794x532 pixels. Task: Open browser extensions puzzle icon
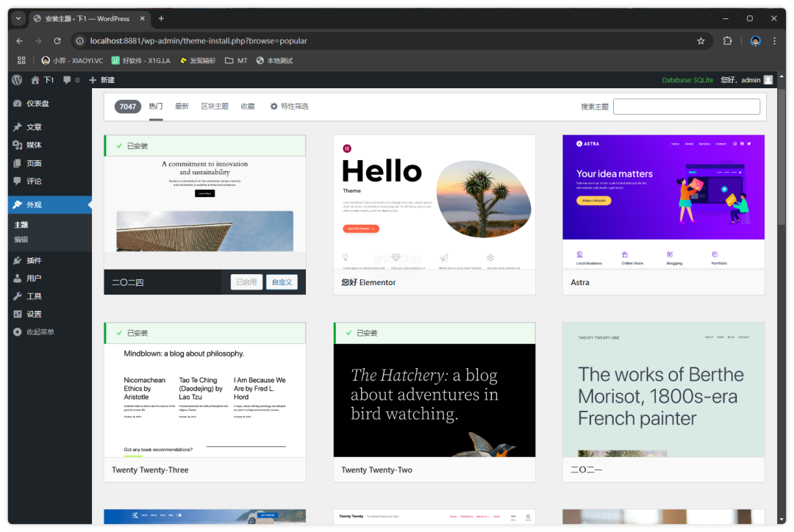tap(728, 41)
